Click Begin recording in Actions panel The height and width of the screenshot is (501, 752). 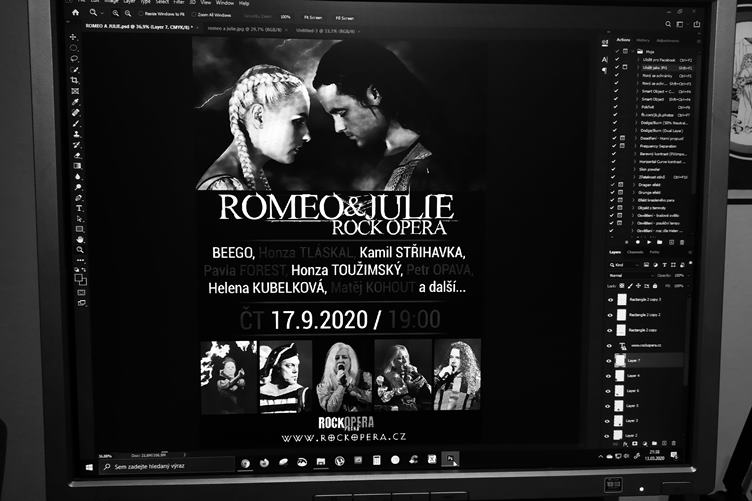(637, 243)
